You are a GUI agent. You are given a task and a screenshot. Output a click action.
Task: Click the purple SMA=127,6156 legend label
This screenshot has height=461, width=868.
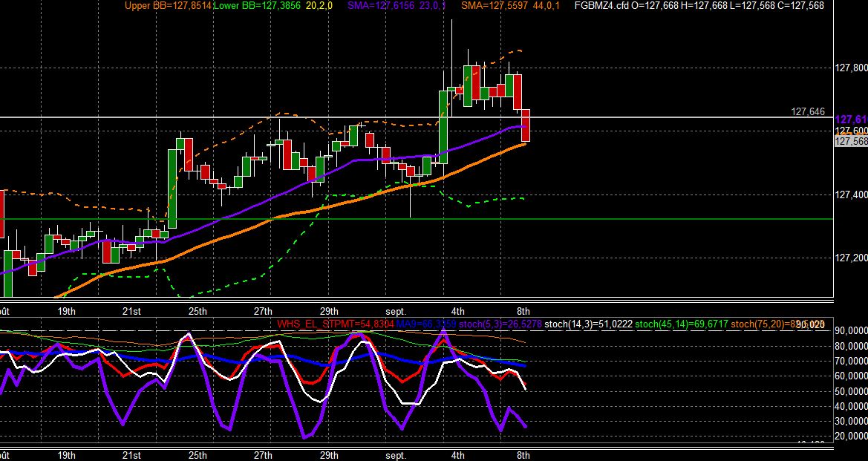pyautogui.click(x=382, y=5)
